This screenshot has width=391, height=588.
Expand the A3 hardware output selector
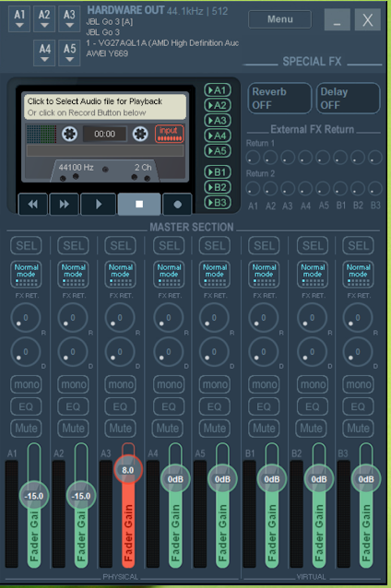69,18
